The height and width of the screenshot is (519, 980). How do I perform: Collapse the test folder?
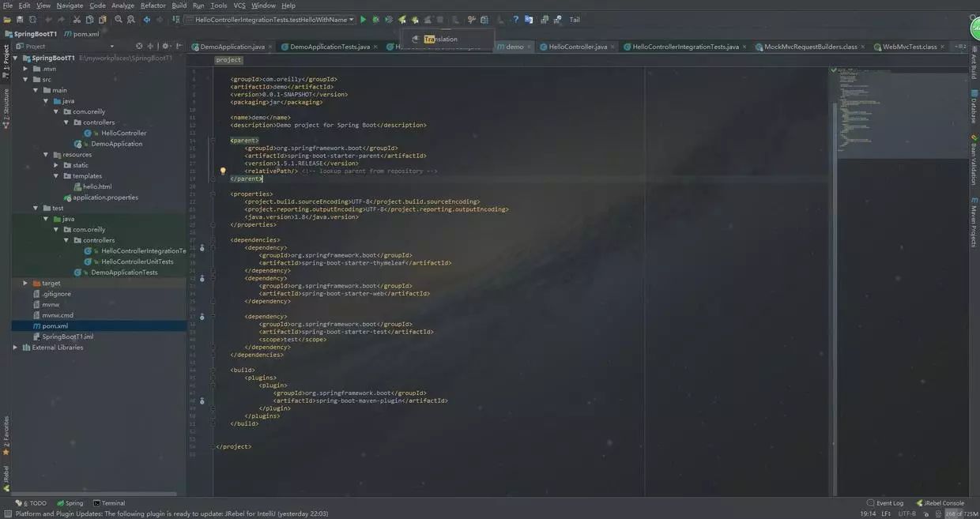[x=36, y=208]
